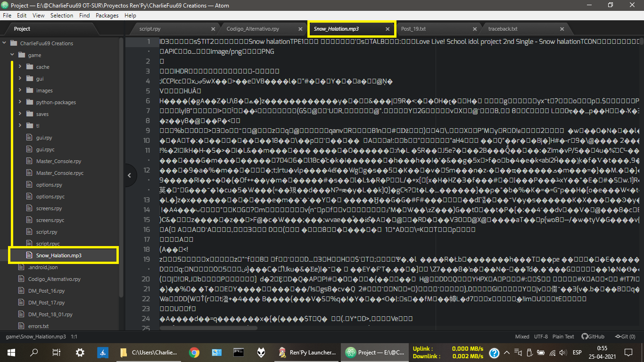Open the Settings gear on taskbar

(x=80, y=352)
